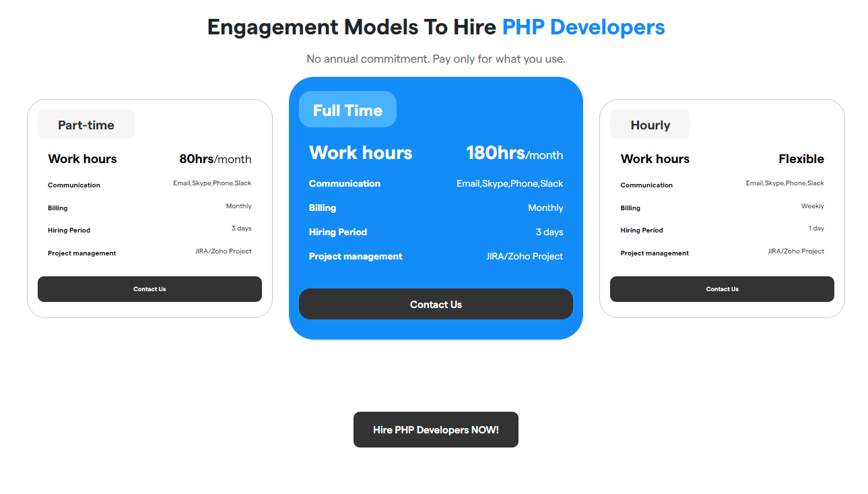Click Email,Skype,Phone,Slack in Part-time card
This screenshot has width=868, height=494.
coord(212,183)
